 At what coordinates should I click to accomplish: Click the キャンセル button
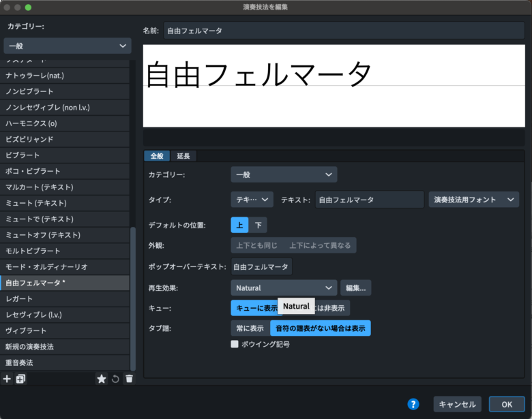pyautogui.click(x=457, y=404)
